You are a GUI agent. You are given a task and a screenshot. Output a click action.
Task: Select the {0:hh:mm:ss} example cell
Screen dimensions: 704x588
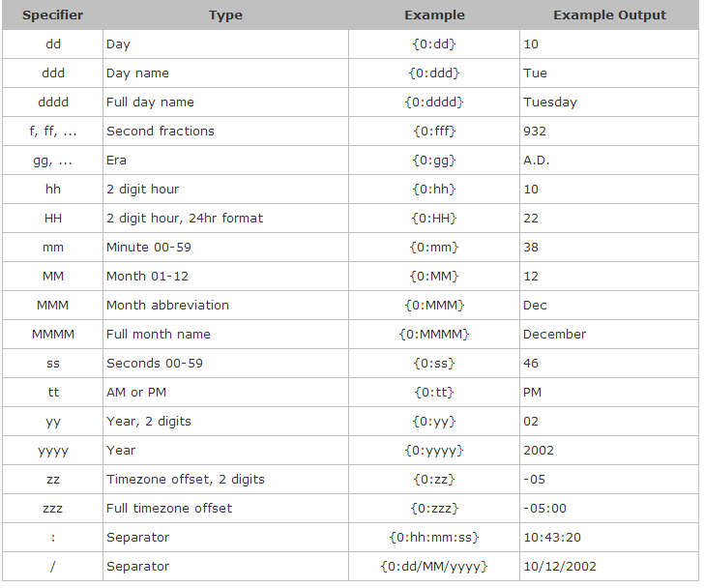tap(434, 538)
